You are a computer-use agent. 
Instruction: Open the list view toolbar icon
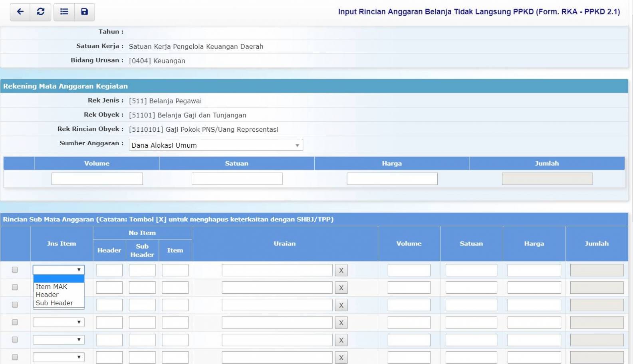click(64, 12)
